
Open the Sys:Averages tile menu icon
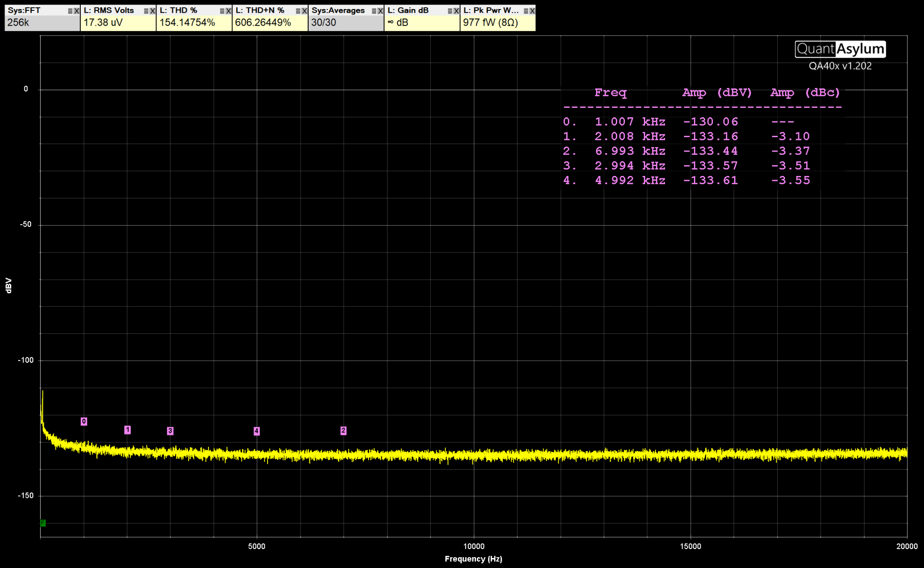tap(374, 11)
